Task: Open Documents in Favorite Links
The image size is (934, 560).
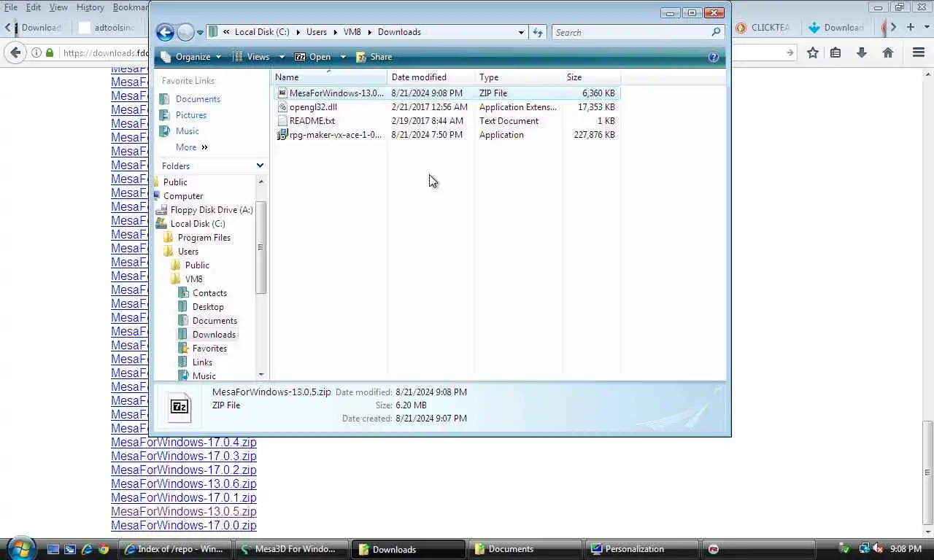Action: 198,99
